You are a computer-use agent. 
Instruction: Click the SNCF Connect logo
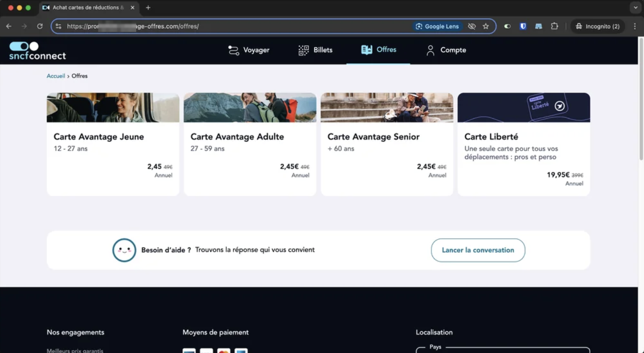(37, 50)
